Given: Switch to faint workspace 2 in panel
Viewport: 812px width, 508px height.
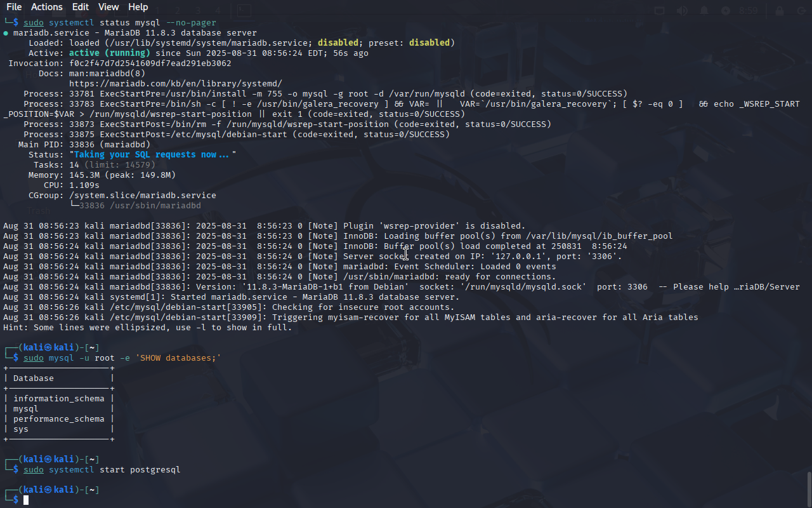Looking at the screenshot, I should click(x=177, y=11).
